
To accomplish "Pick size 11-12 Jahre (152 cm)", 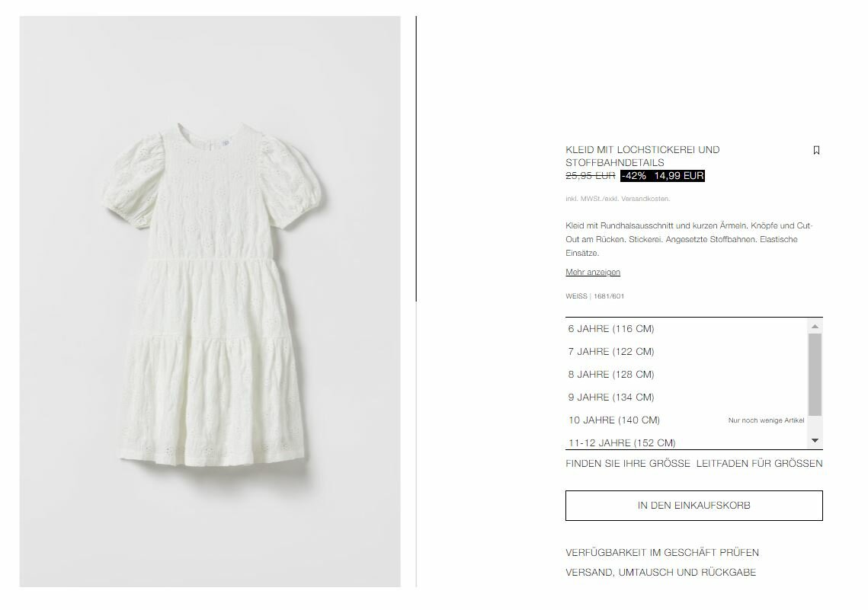I will [x=686, y=442].
